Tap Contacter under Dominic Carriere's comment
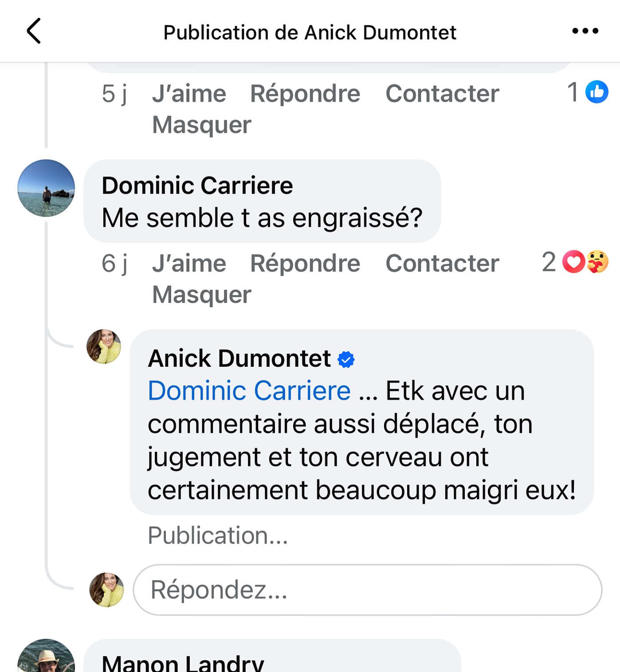620x672 pixels. pos(442,263)
